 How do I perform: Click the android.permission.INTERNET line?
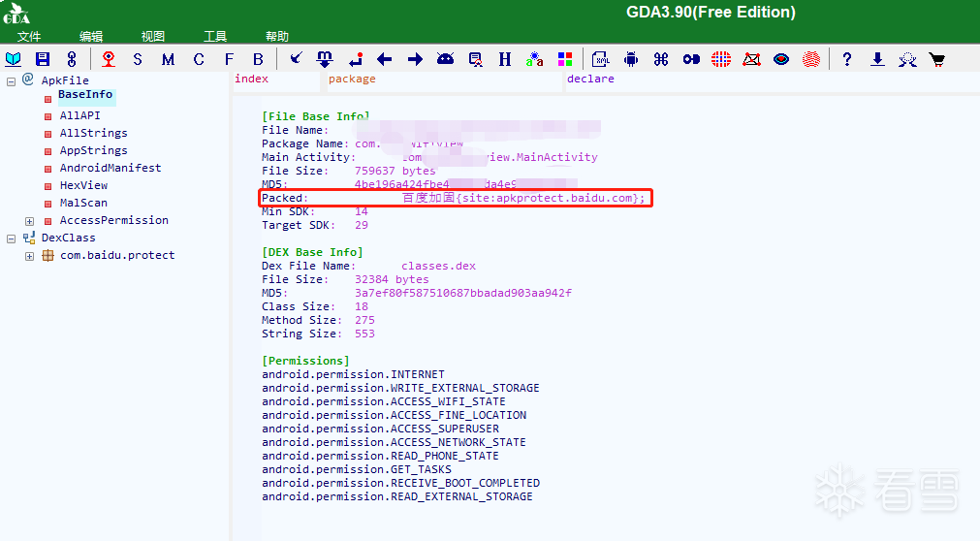tap(353, 374)
